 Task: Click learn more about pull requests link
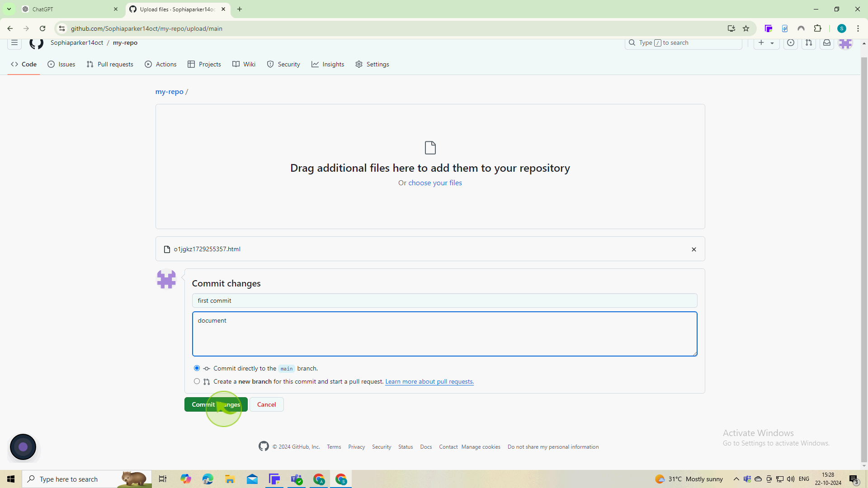pos(429,381)
